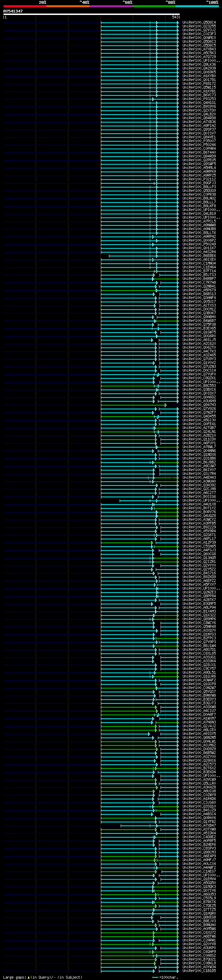The height and width of the screenshot is (980, 222).
Task: Click the green alignment bar of Q947H3
Action: pyautogui.click(x=133, y=405)
